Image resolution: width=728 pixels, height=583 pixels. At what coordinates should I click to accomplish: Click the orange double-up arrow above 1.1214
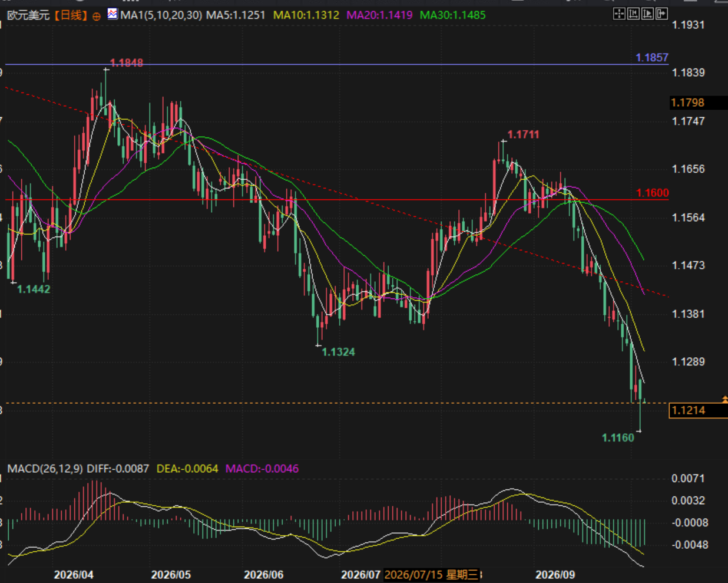point(724,399)
